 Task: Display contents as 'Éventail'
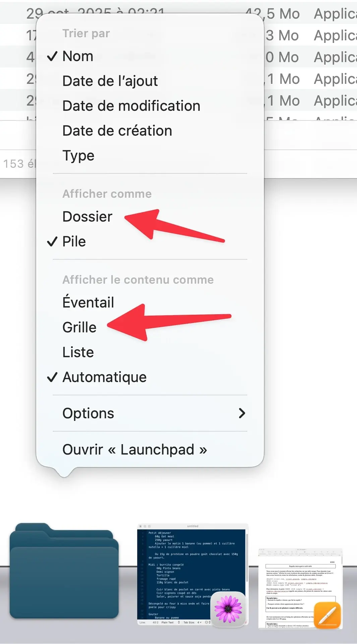[88, 302]
